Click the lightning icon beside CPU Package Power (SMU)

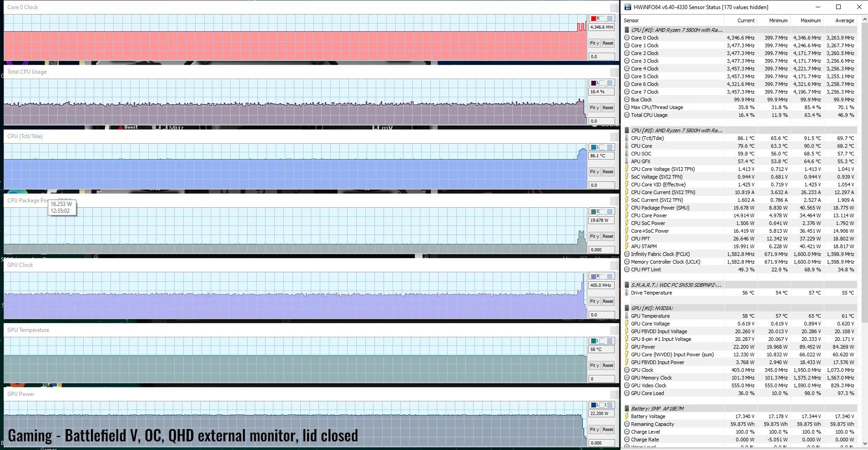(627, 208)
